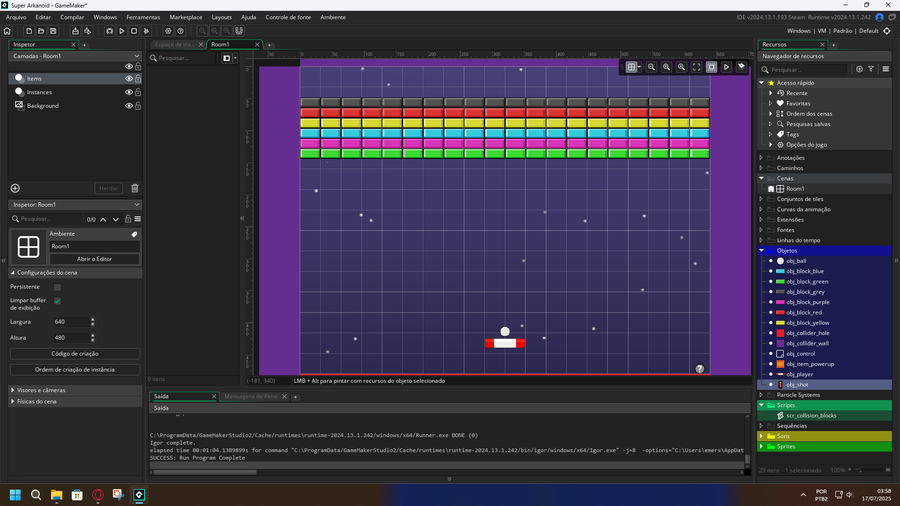The image size is (900, 506).
Task: Hide the Background layer
Action: [x=129, y=106]
